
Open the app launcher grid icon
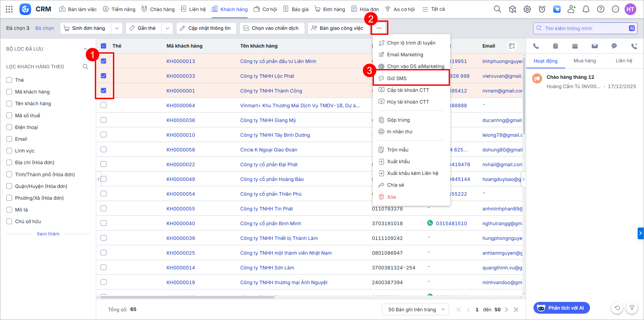pyautogui.click(x=9, y=9)
